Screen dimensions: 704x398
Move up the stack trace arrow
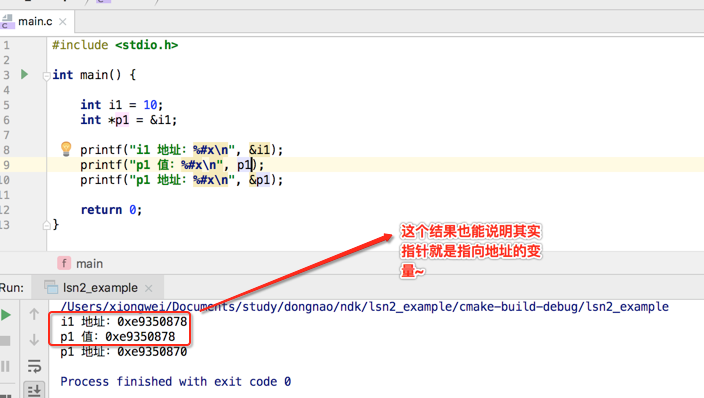34,314
